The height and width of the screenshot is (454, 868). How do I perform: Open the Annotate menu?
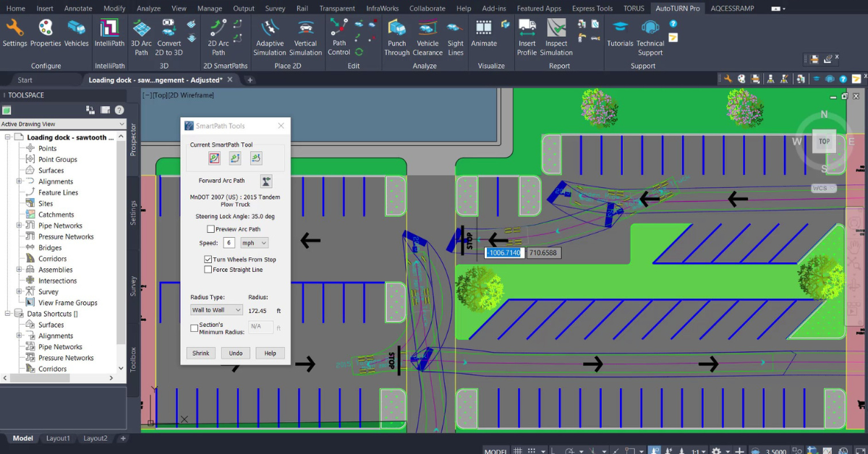click(x=77, y=8)
